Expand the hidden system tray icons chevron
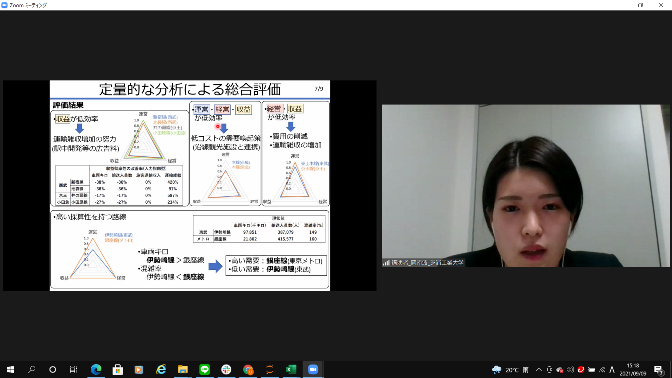The image size is (672, 378). (539, 369)
